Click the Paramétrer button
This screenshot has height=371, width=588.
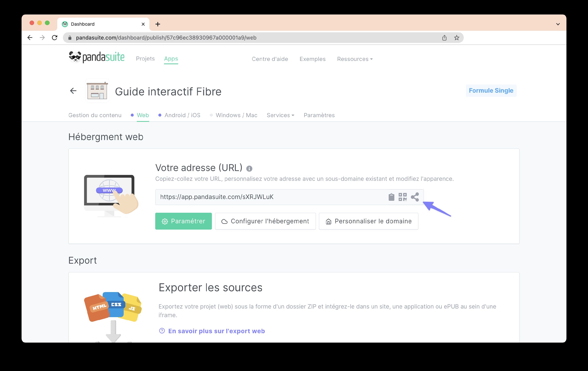[183, 221]
